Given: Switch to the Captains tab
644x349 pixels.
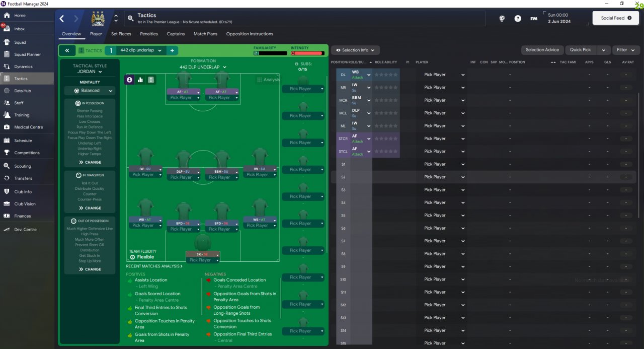Looking at the screenshot, I should coord(176,34).
